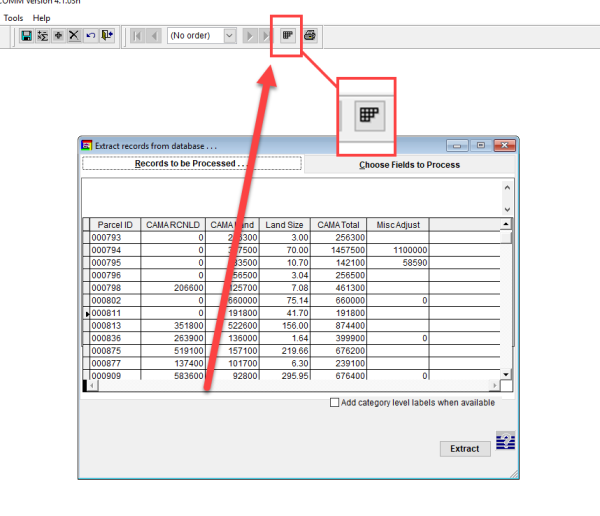Click the table's vertical scrollbar down arrow

pyautogui.click(x=506, y=374)
